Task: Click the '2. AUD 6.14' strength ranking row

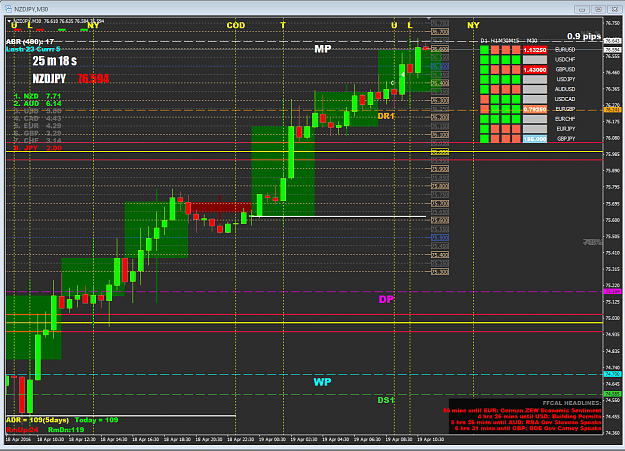Action: [37, 103]
